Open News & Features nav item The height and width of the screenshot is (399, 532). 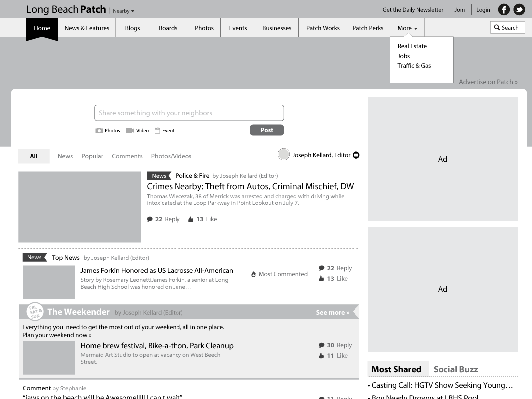(87, 28)
